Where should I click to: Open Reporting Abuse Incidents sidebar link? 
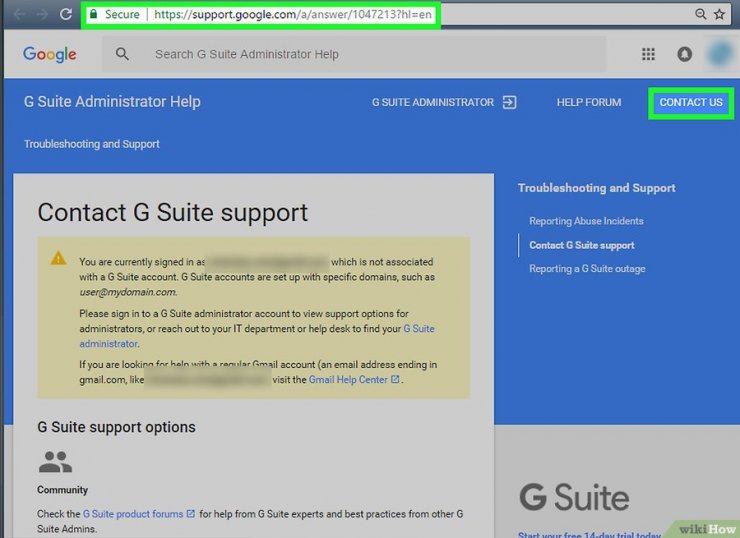[x=586, y=221]
